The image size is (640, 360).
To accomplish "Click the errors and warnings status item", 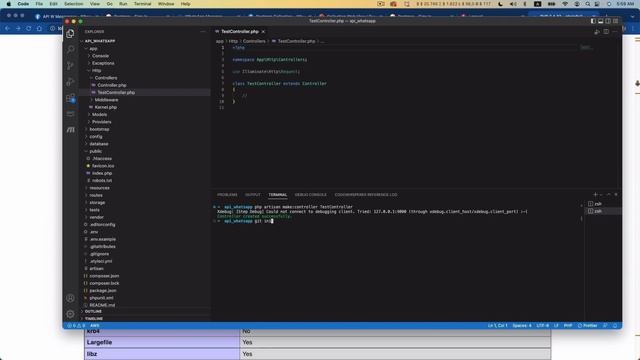I will [76, 325].
